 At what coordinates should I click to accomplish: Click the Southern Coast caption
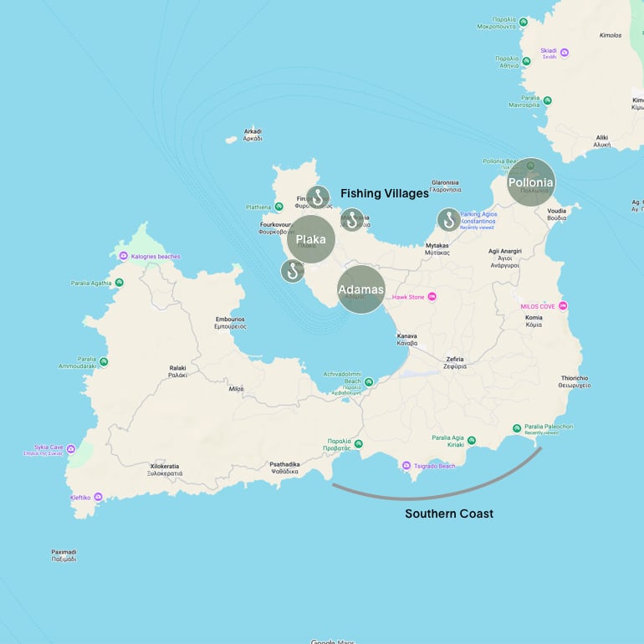449,514
